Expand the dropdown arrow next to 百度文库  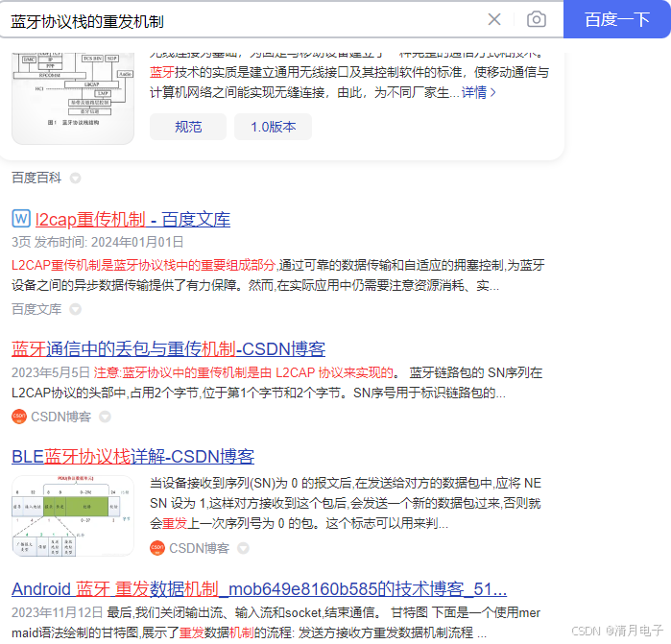75,309
